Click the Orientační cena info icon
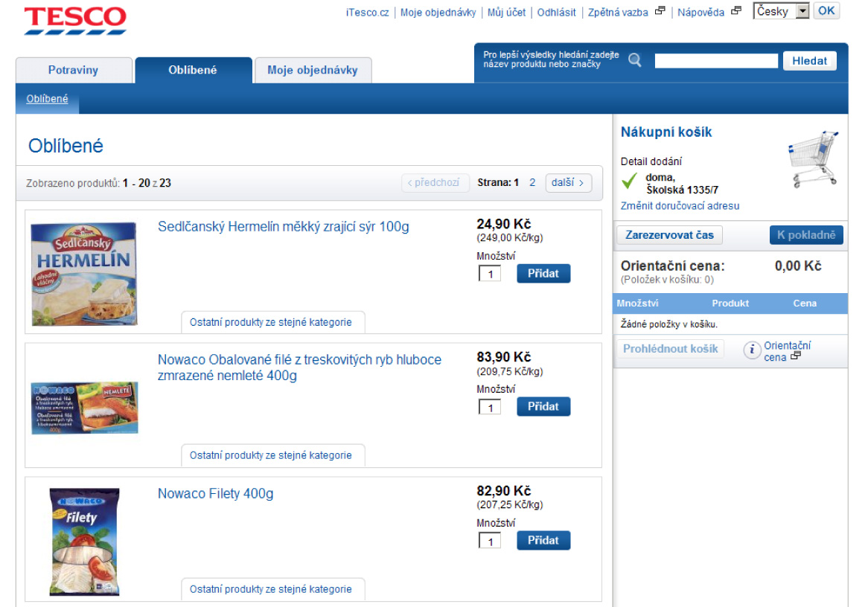 tap(752, 350)
